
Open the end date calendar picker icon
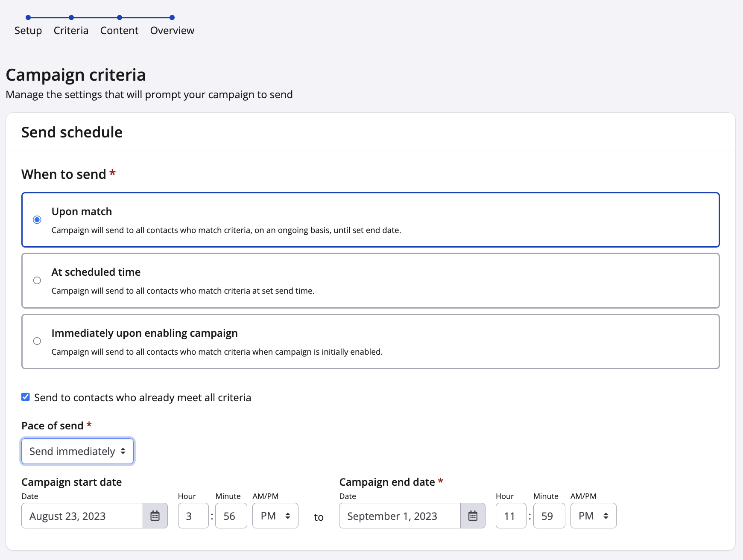[x=473, y=516]
